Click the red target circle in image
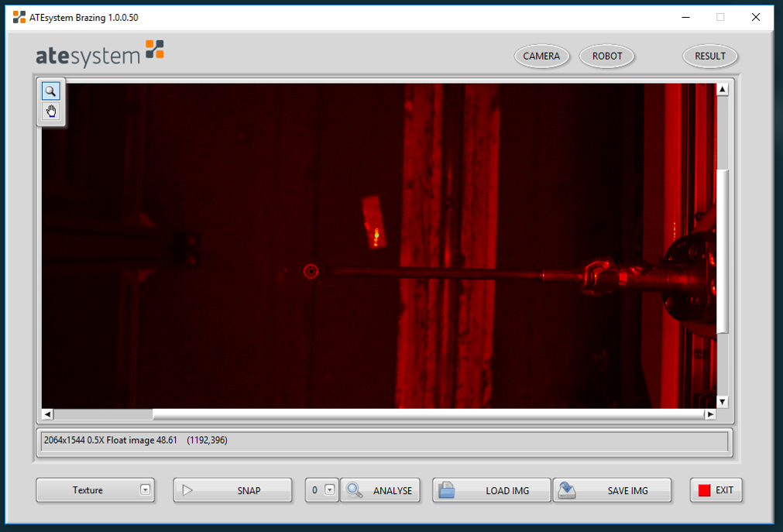Screen dimensions: 783x532 pos(311,271)
